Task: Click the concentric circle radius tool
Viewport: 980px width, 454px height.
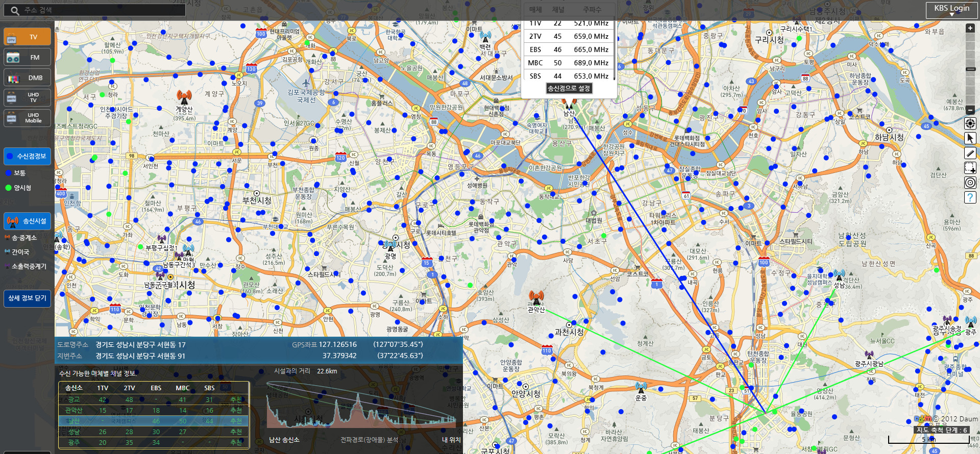Action: pos(970,183)
